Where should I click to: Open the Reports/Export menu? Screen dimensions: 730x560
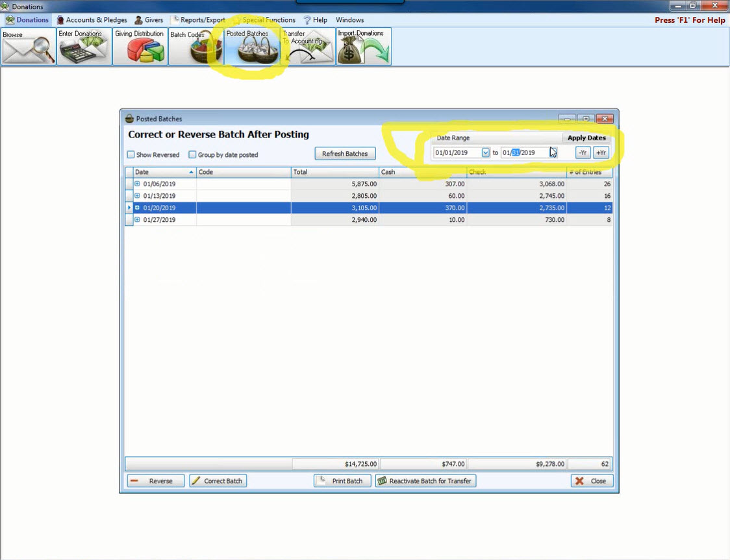click(198, 20)
